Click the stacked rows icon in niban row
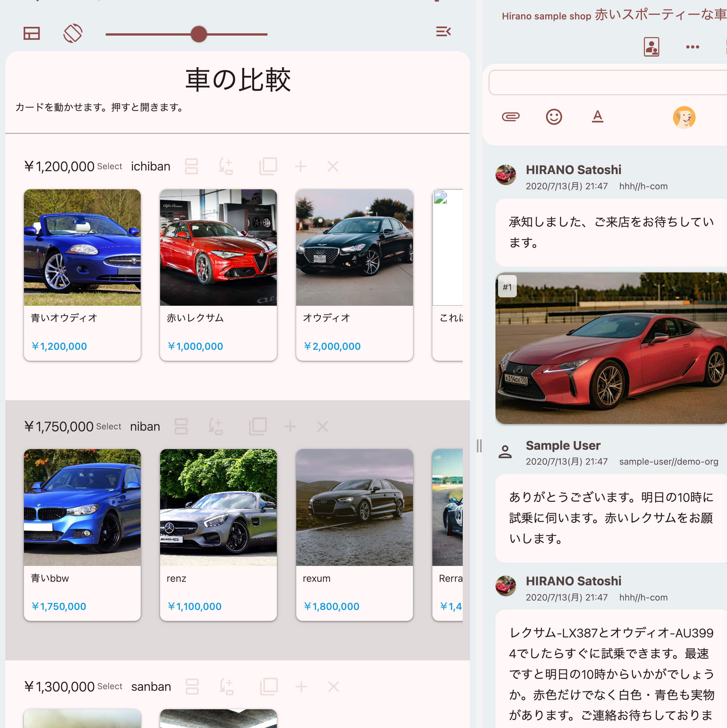The image size is (727, 728). click(181, 426)
